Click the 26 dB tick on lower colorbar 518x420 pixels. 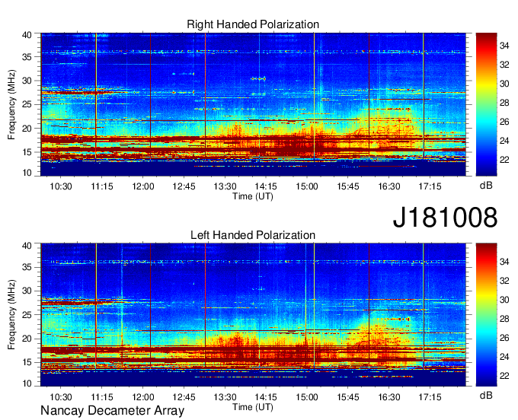pos(504,338)
